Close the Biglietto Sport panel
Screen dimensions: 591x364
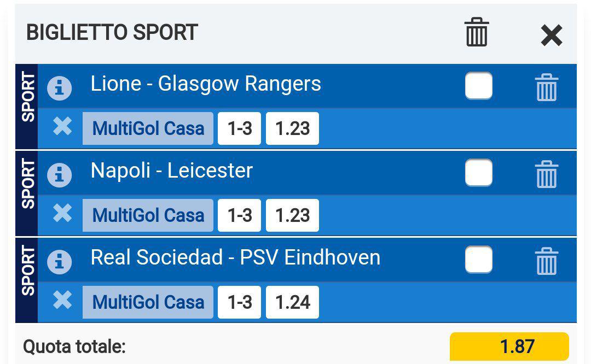click(551, 36)
